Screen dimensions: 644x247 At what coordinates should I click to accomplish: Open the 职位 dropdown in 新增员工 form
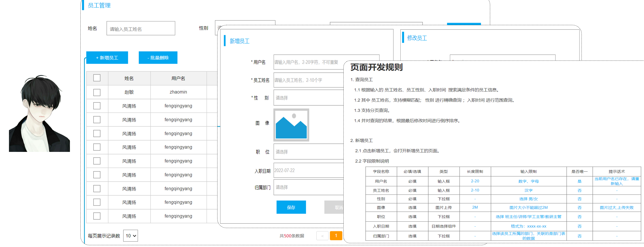[x=309, y=152]
